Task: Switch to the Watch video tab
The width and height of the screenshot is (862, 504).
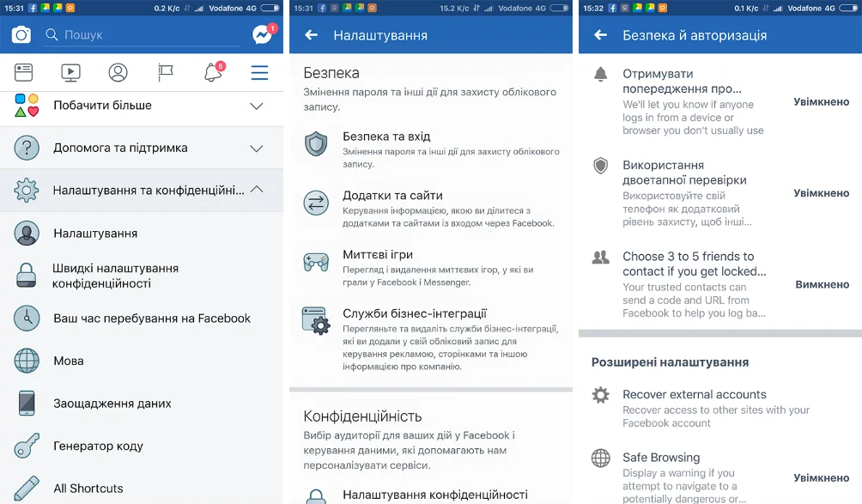Action: point(70,73)
